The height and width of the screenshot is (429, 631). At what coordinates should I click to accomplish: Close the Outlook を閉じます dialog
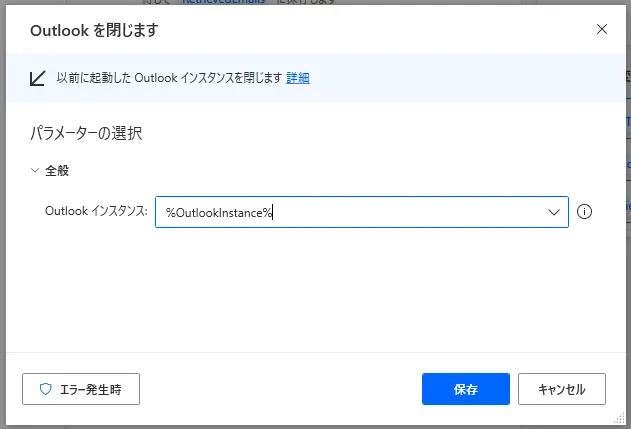pos(602,29)
